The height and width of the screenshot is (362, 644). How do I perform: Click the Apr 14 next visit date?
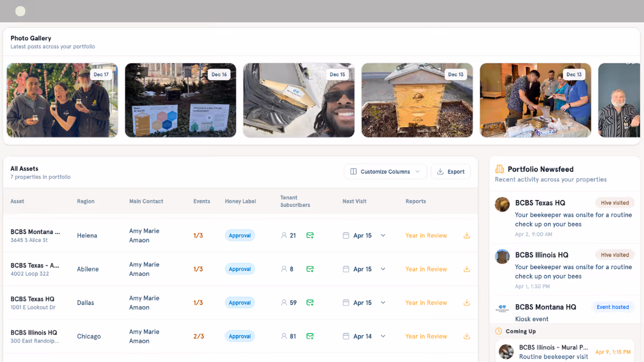tap(362, 336)
